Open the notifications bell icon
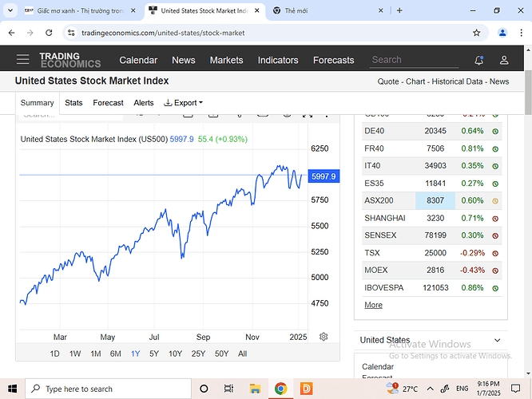The height and width of the screenshot is (399, 532). 478,60
